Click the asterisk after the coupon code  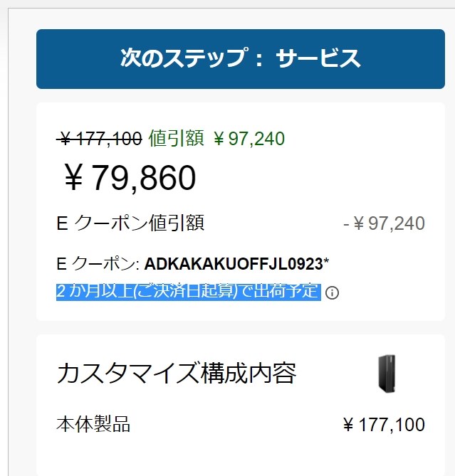point(327,262)
